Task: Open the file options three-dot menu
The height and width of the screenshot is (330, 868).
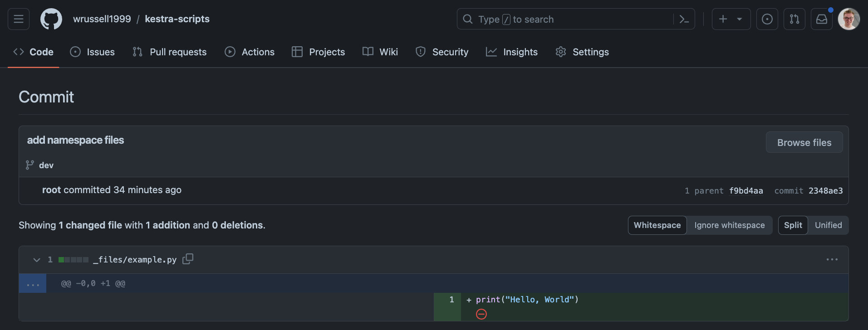Action: [832, 260]
